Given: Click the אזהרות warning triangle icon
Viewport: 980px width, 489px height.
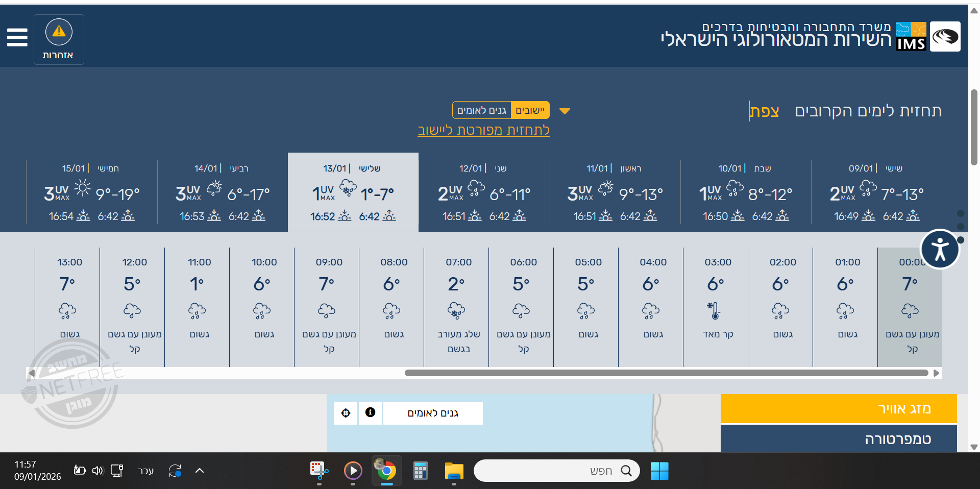Looking at the screenshot, I should pos(58,32).
